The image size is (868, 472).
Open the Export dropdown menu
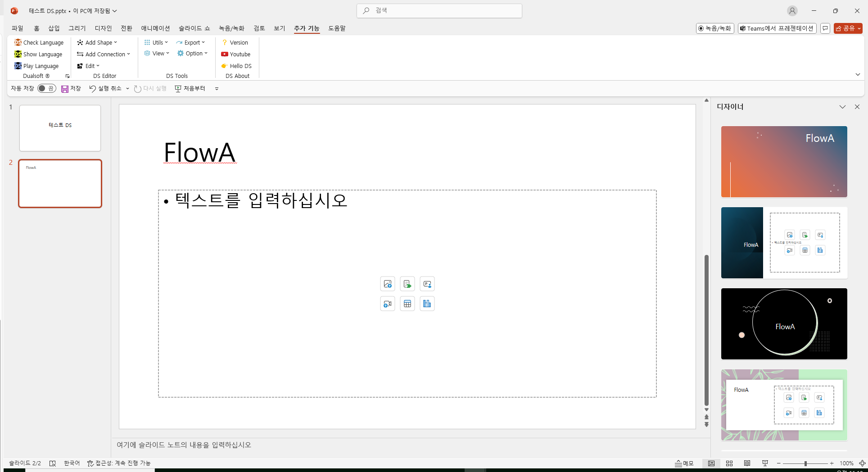click(191, 42)
